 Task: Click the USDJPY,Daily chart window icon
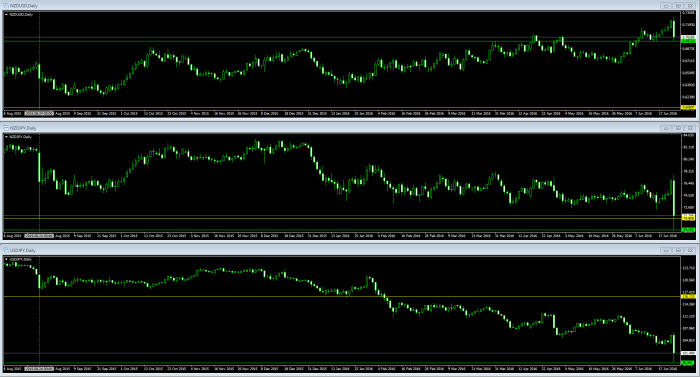(6, 251)
